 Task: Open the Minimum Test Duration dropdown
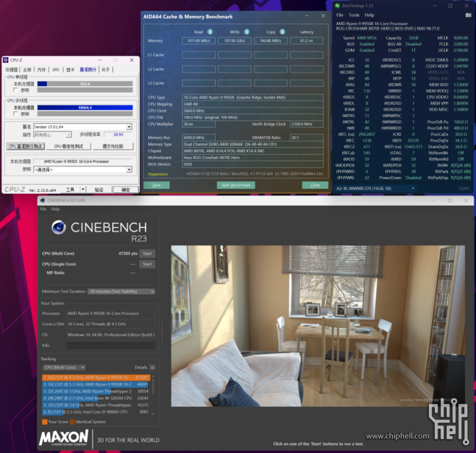121,291
